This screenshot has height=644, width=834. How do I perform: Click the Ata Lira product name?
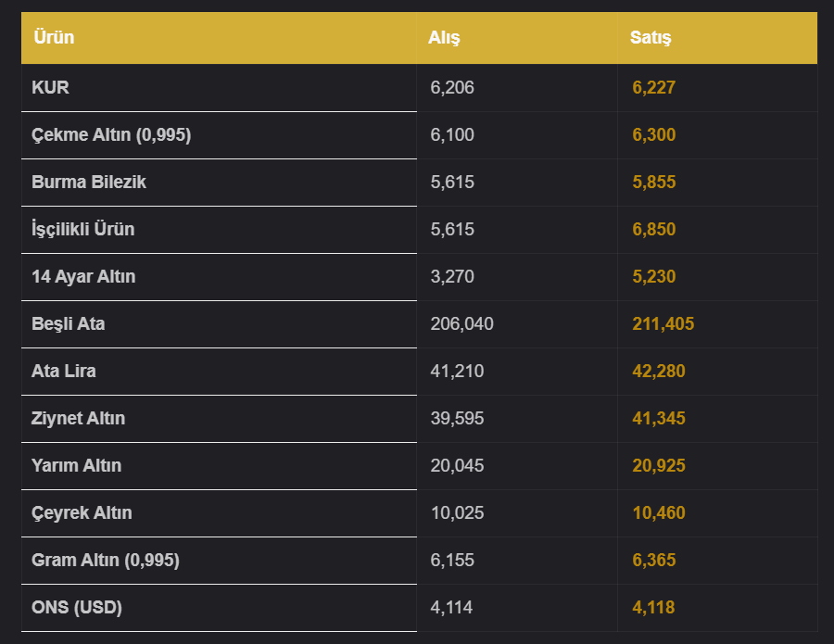[64, 371]
